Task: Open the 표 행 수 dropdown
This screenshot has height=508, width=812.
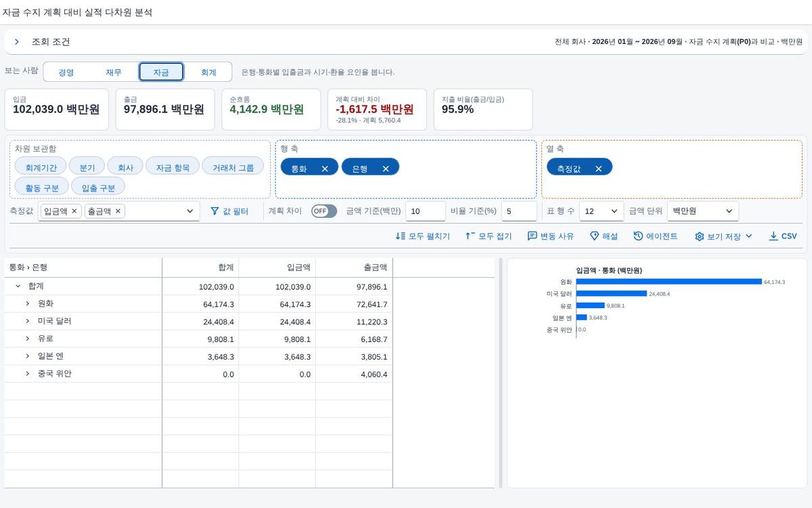Action: (602, 211)
